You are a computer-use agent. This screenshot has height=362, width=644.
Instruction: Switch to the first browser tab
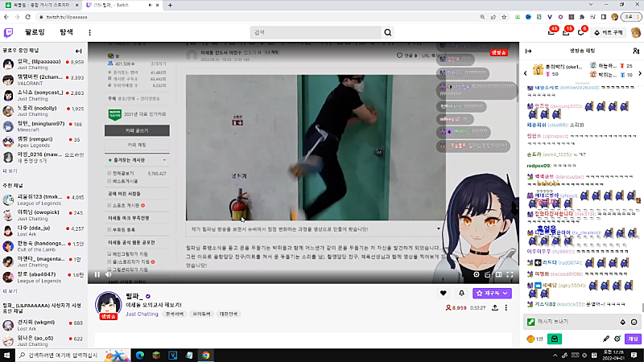(x=41, y=5)
